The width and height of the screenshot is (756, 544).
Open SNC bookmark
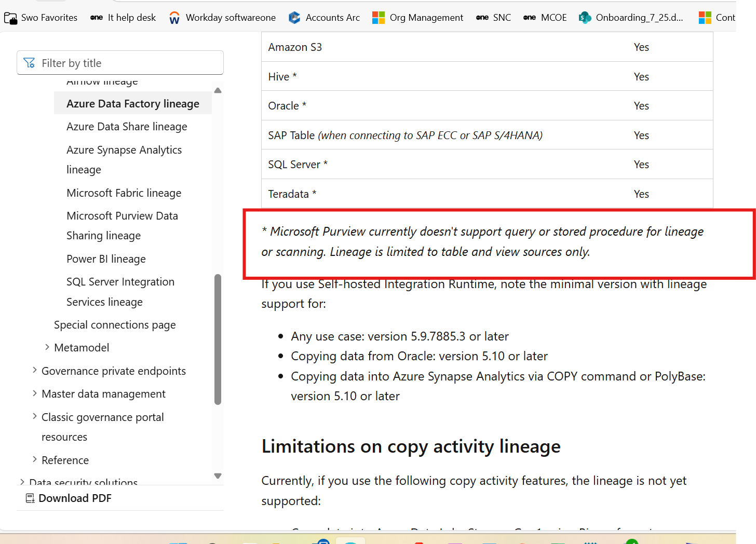coord(493,18)
